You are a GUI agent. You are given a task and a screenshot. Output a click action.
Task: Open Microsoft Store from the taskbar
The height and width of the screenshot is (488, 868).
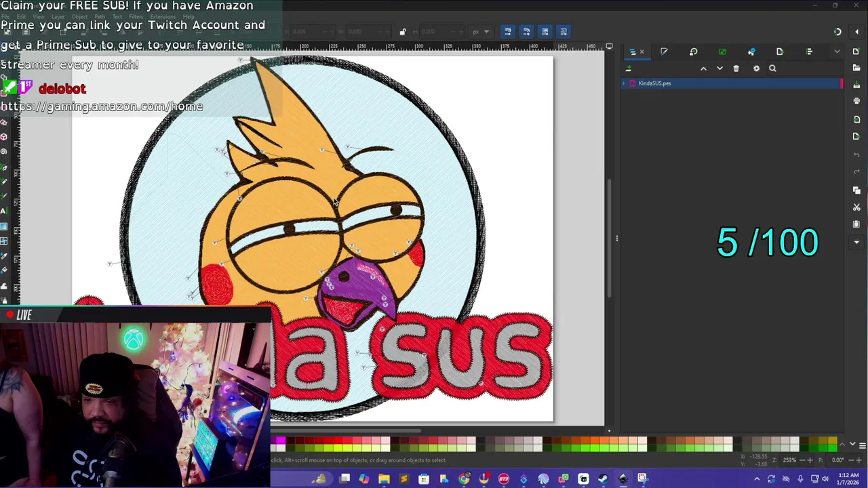coord(424,479)
